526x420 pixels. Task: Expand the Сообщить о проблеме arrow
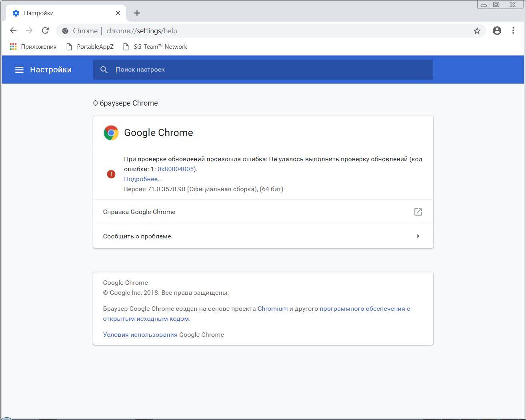(x=418, y=236)
